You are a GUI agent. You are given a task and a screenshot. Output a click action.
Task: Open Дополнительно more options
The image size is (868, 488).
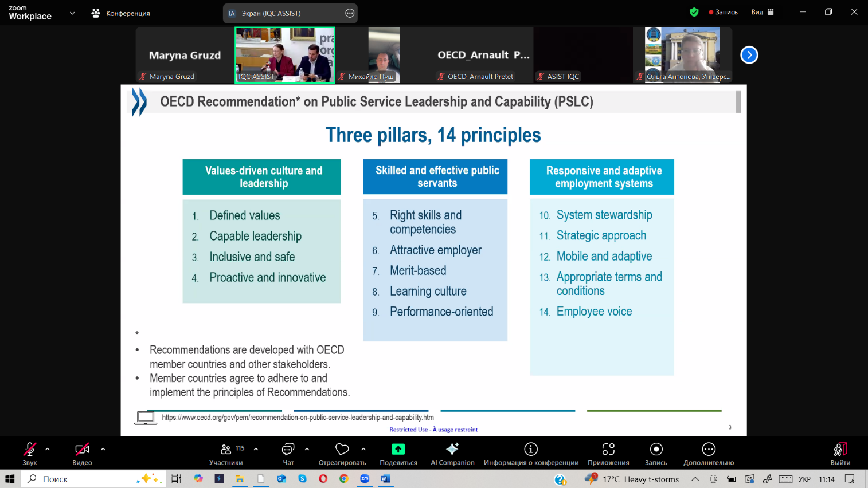(709, 454)
